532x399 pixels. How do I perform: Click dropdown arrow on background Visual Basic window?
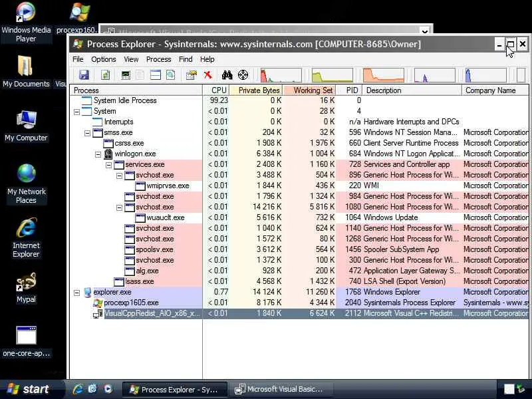(x=424, y=31)
